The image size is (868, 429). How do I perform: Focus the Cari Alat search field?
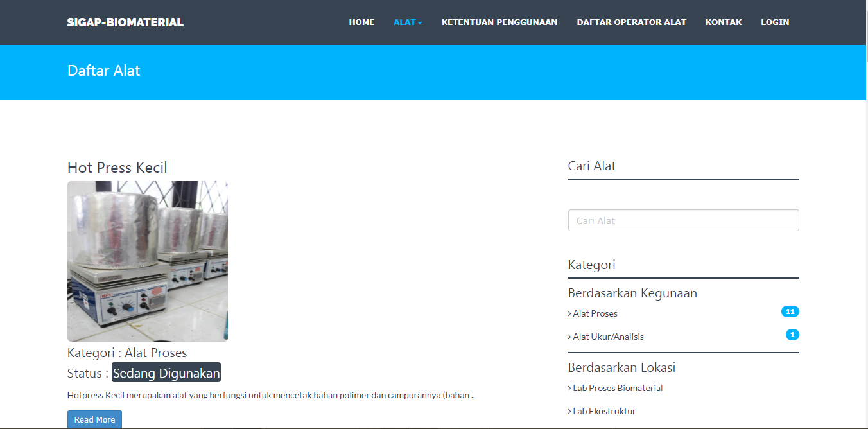point(683,220)
